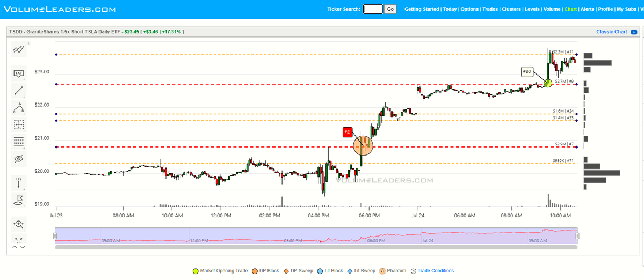Select the A-0-B pattern drawing tool
The image size is (644, 280).
18,108
